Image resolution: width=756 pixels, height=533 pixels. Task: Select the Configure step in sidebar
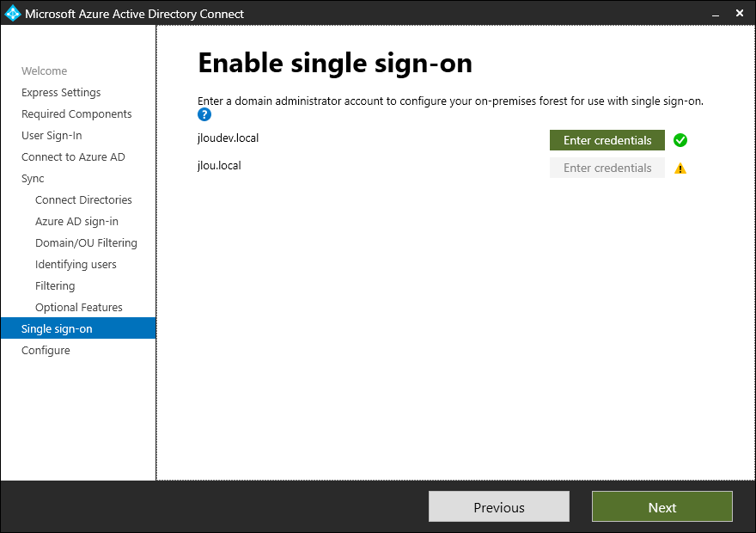[x=46, y=350]
